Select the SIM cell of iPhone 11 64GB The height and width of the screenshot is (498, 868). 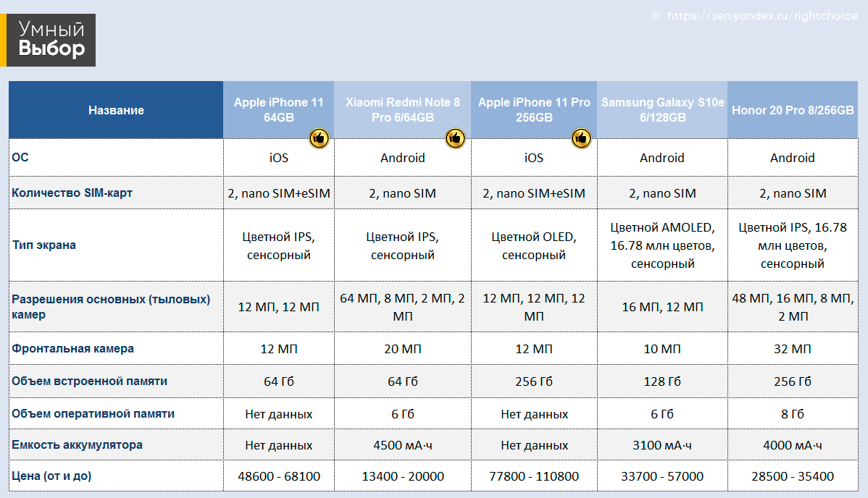(278, 193)
